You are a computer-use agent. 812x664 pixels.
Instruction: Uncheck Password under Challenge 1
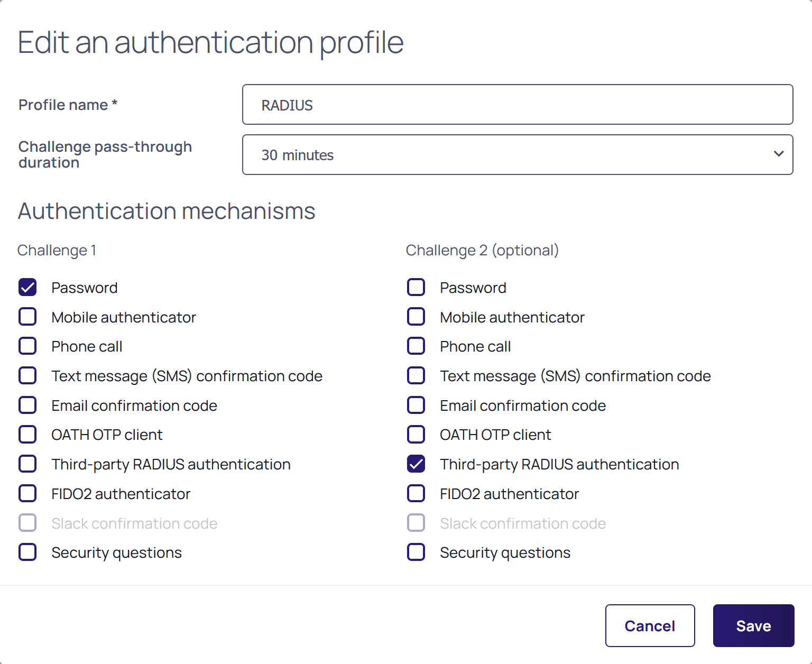[x=27, y=287]
